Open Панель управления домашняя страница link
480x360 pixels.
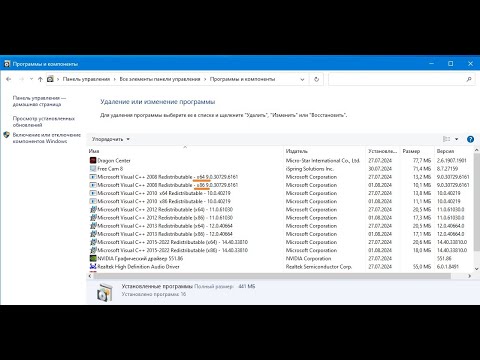pos(39,101)
